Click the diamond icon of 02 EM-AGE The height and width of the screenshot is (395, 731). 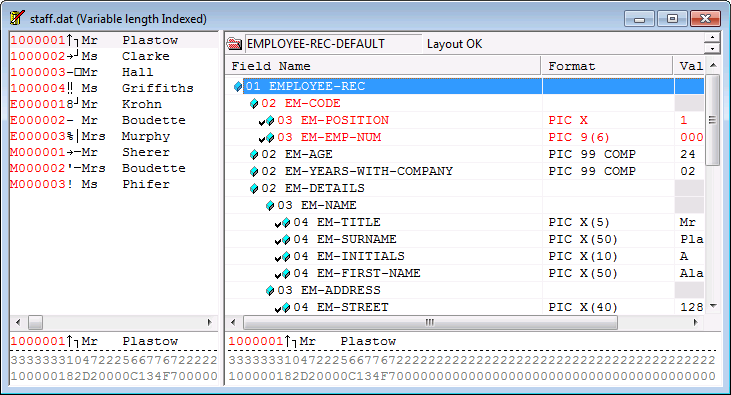pyautogui.click(x=254, y=154)
